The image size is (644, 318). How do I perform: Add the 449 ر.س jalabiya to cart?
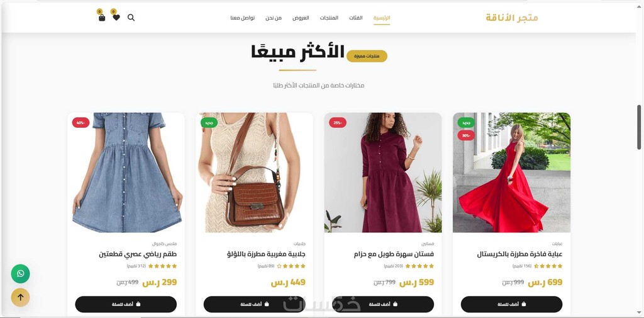click(x=254, y=304)
